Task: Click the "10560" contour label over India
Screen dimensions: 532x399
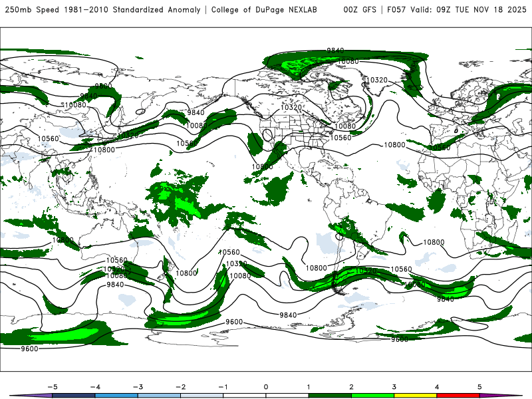Action: (48, 138)
